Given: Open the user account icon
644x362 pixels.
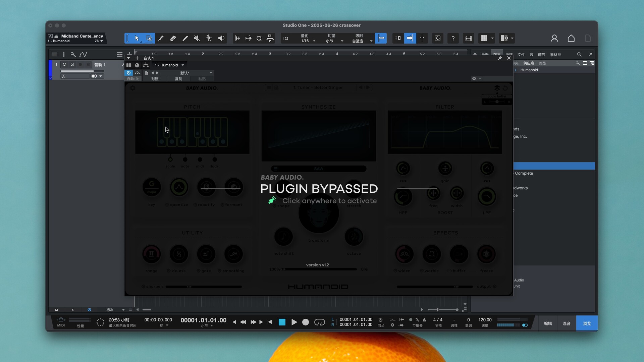Looking at the screenshot, I should tap(554, 38).
